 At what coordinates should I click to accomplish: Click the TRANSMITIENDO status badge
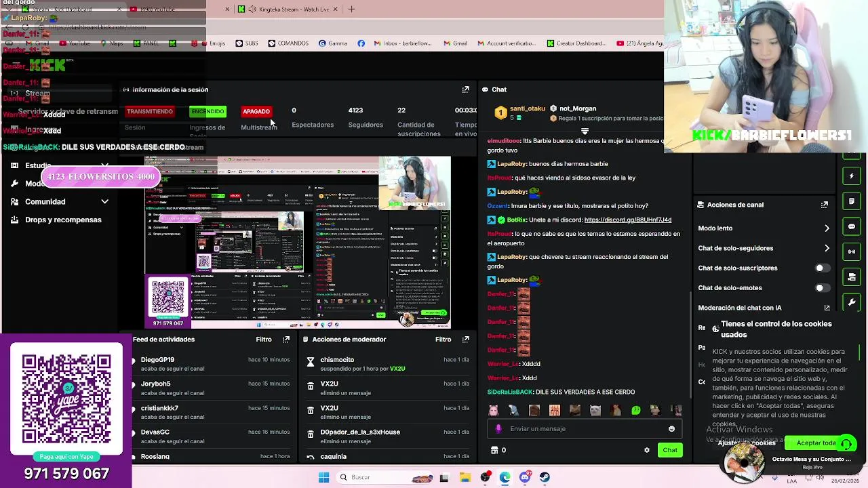click(x=150, y=111)
